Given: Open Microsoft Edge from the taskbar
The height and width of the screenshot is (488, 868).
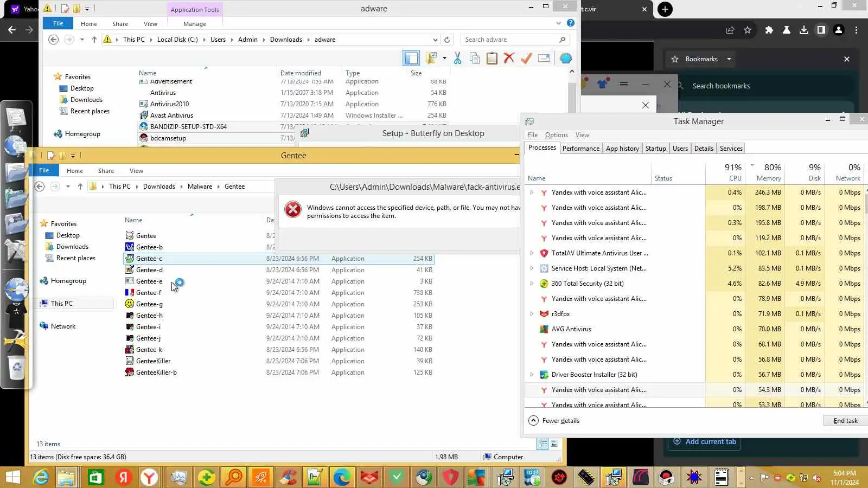Looking at the screenshot, I should (342, 478).
